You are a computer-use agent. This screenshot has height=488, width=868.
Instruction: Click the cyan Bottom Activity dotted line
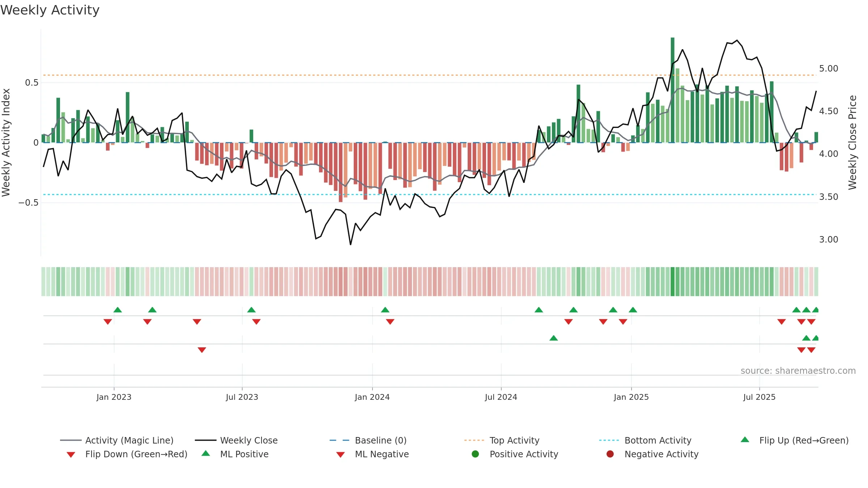click(430, 194)
